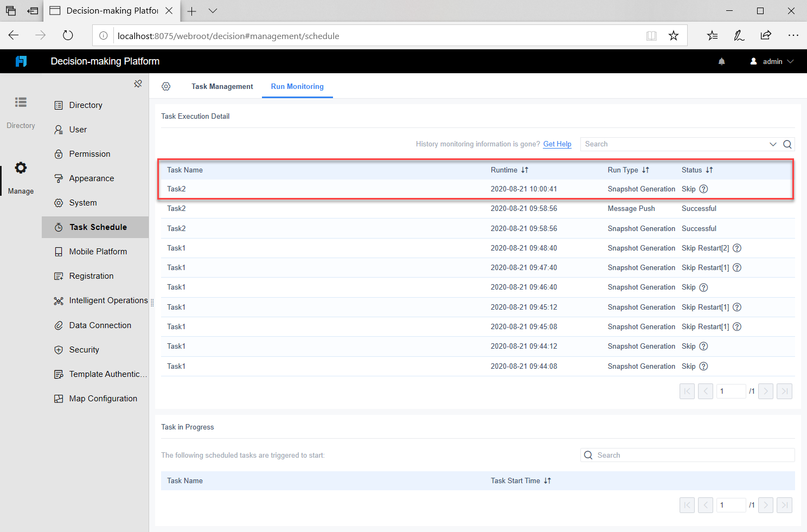Open the search filter dropdown arrow
Screen dimensions: 807x532
pyautogui.click(x=773, y=144)
